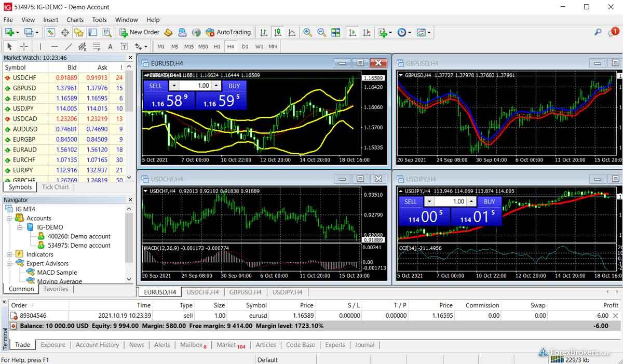Toggle candlestick chart display mode
The image size is (623, 364).
pyautogui.click(x=278, y=32)
